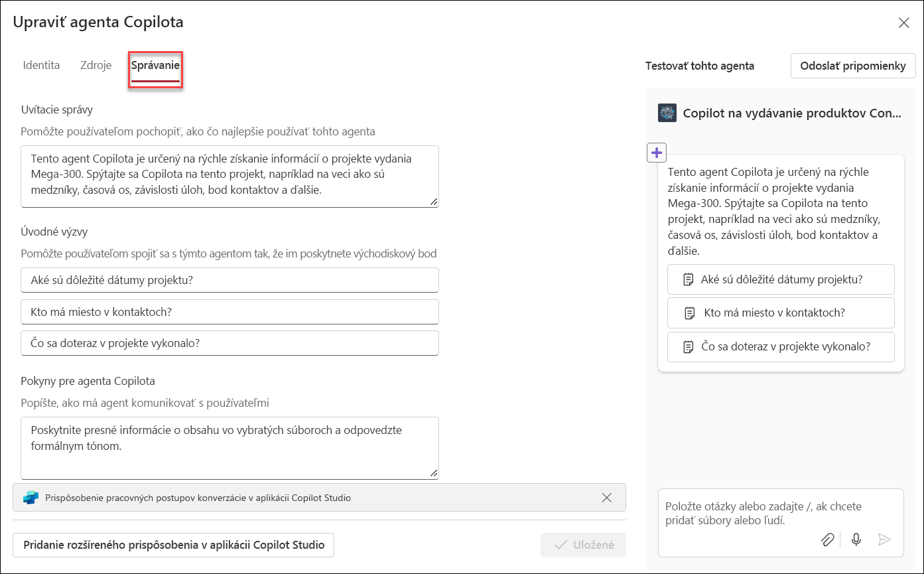The image size is (924, 574).
Task: Dismiss the Copilot Studio banner with X
Action: [606, 498]
